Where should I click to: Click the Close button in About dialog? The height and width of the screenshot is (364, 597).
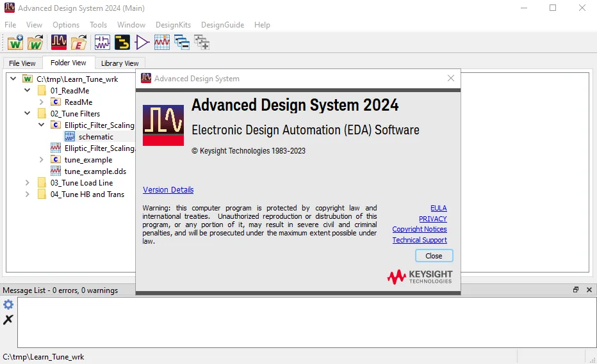coord(434,256)
